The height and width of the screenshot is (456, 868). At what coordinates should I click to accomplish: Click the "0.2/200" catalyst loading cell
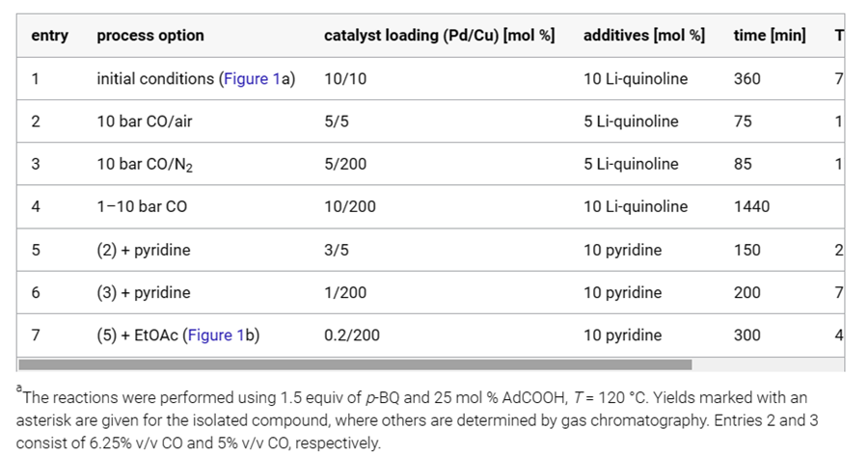352,335
